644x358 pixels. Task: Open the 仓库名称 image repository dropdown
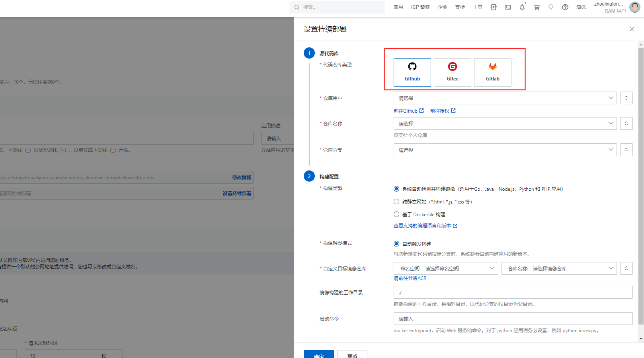559,268
